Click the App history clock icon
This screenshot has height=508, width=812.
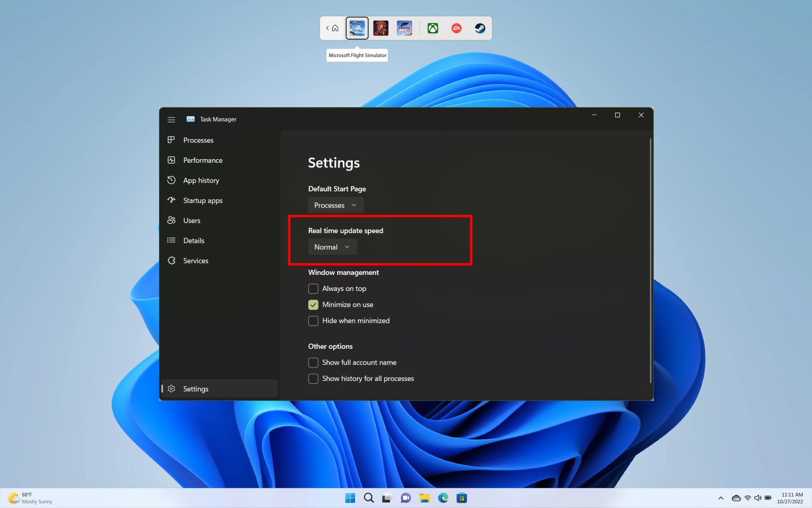pyautogui.click(x=171, y=180)
